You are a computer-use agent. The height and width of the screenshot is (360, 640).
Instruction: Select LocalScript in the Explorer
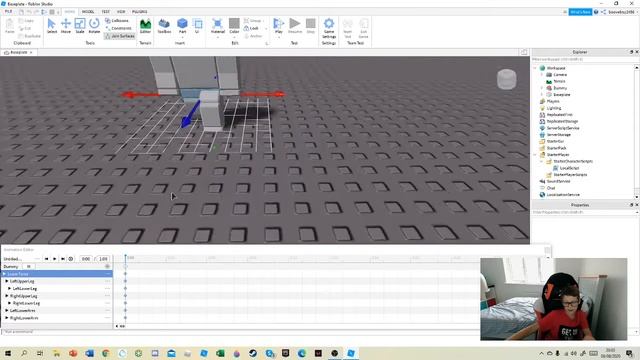569,168
